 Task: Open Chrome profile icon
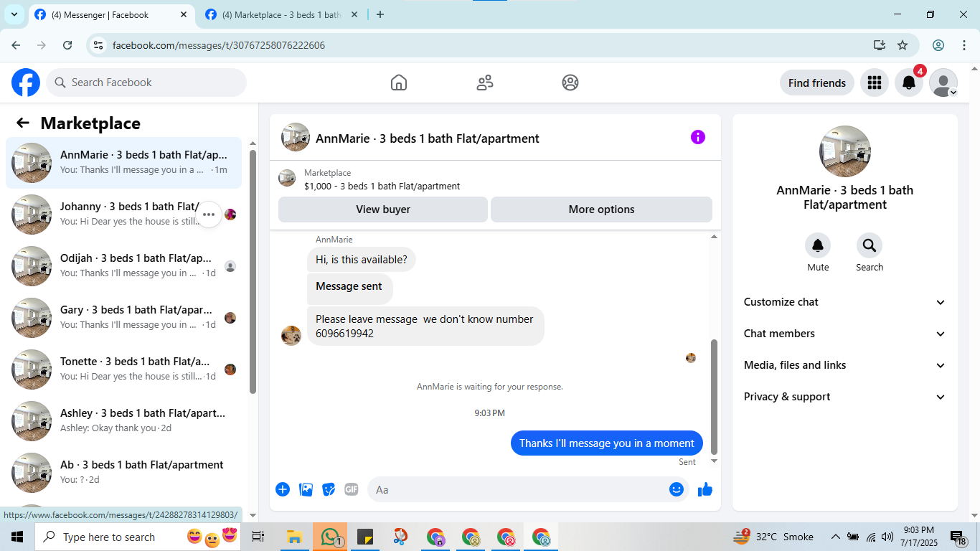tap(938, 45)
